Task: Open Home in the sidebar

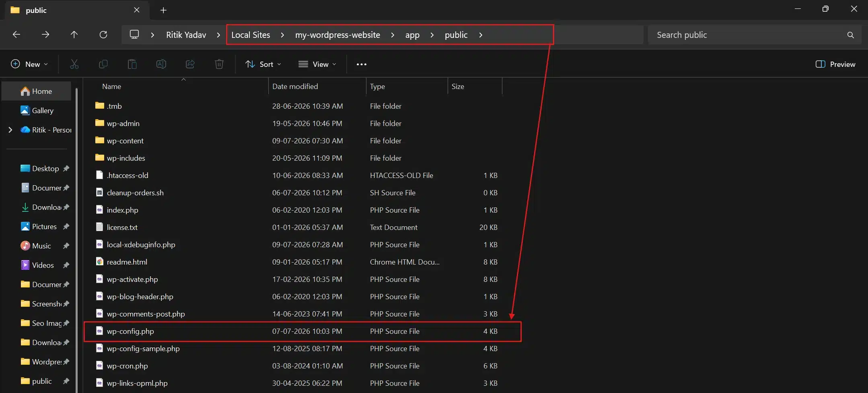Action: [x=36, y=91]
